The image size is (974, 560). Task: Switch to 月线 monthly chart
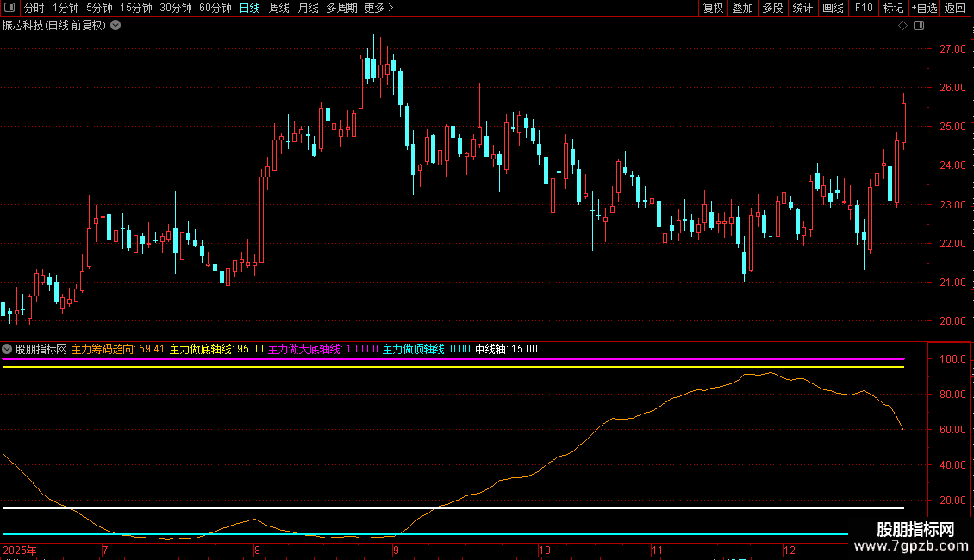click(308, 8)
